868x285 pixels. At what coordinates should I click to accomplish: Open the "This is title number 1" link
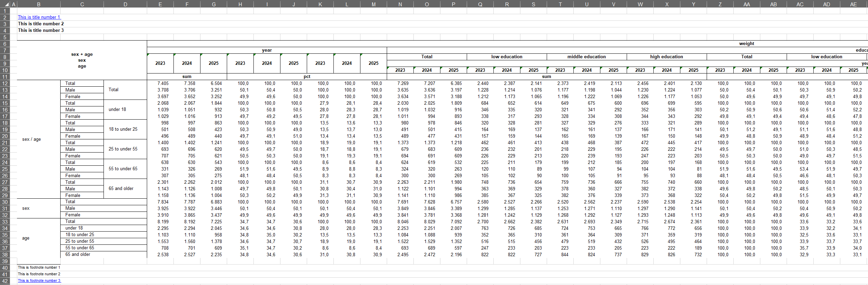click(x=39, y=17)
